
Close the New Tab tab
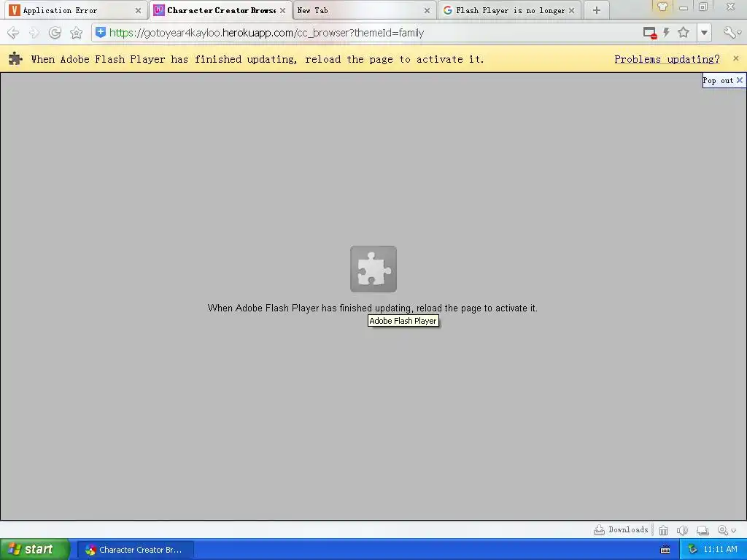click(x=427, y=10)
